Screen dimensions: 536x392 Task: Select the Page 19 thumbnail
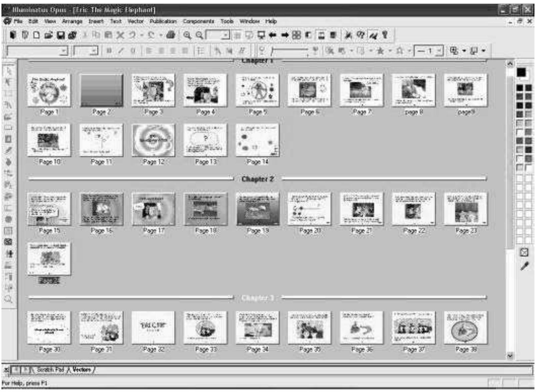pos(257,209)
